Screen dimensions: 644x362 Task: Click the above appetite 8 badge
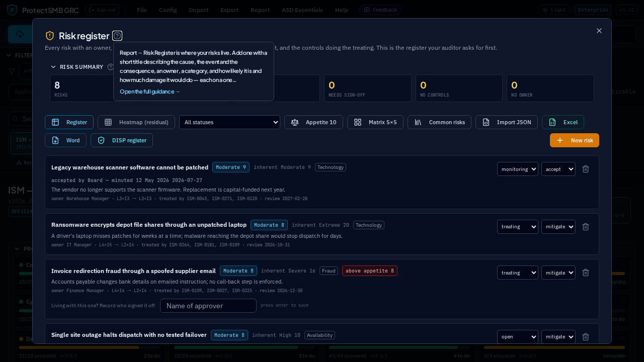point(370,271)
